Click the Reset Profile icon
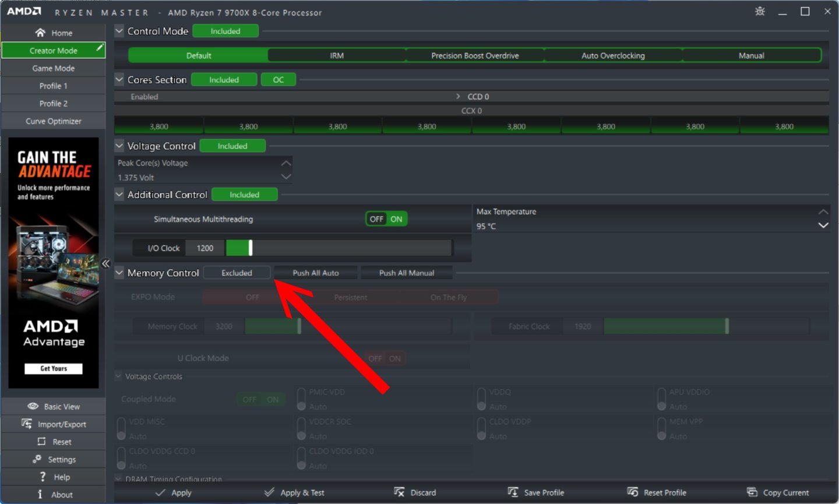The height and width of the screenshot is (504, 839). pyautogui.click(x=632, y=492)
